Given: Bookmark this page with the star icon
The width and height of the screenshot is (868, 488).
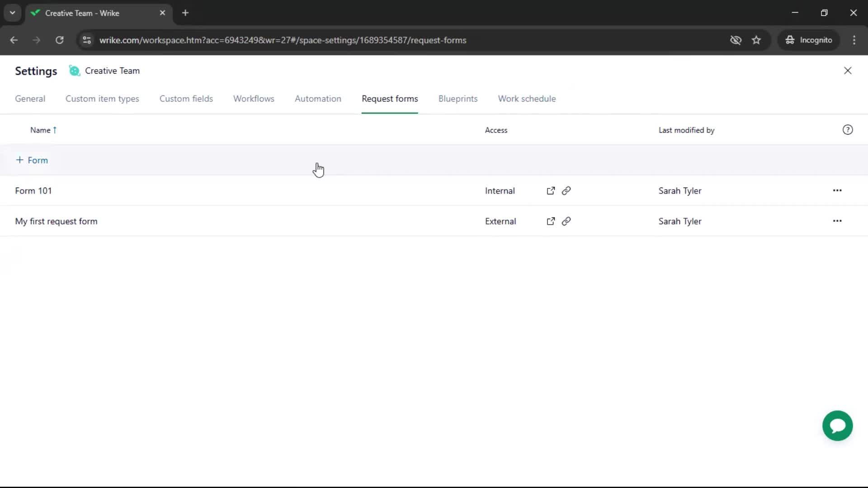Looking at the screenshot, I should [756, 40].
